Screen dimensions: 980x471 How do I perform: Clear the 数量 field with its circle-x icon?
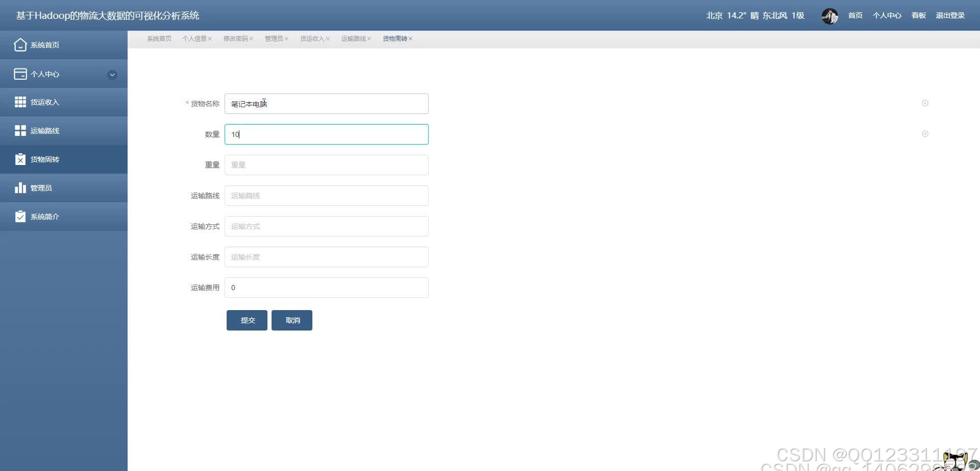[x=925, y=134]
